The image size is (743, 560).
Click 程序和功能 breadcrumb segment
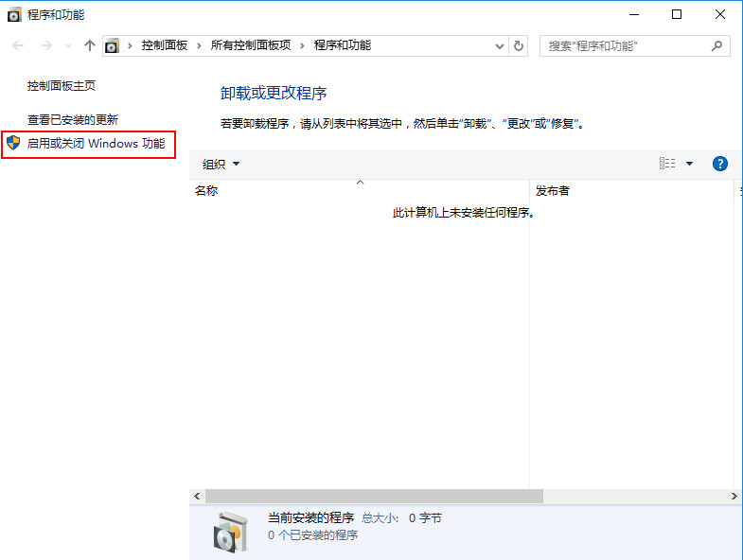[342, 45]
